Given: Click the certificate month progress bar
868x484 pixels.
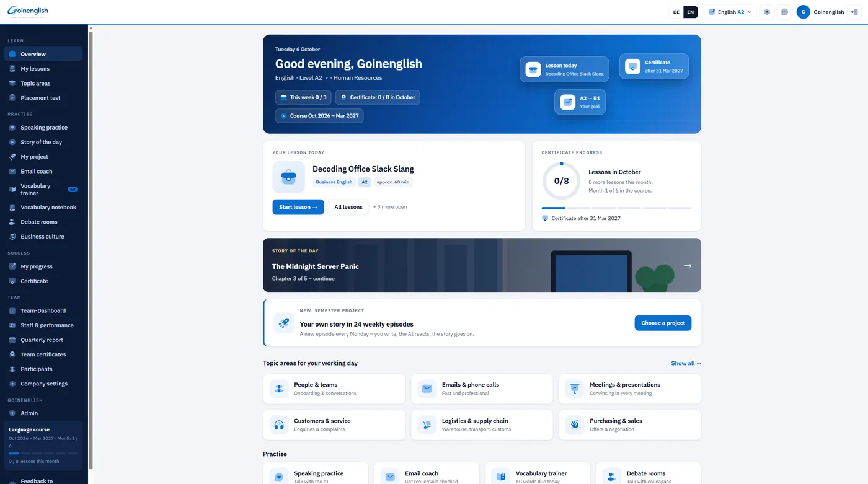Looking at the screenshot, I should coord(616,208).
